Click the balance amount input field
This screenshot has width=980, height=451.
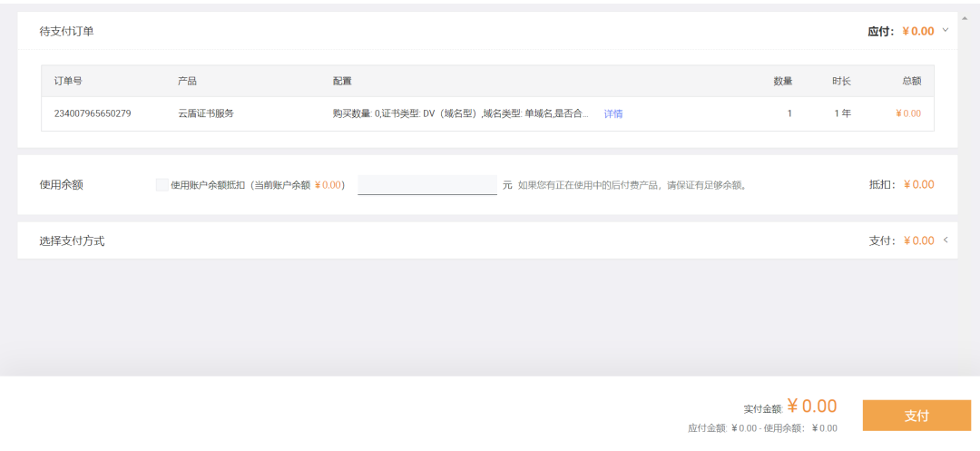pos(426,185)
